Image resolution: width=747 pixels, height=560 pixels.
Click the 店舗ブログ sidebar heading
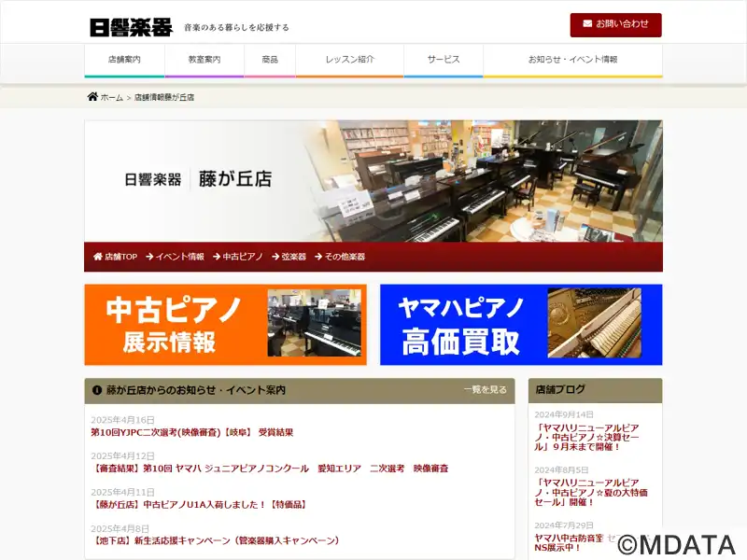559,389
